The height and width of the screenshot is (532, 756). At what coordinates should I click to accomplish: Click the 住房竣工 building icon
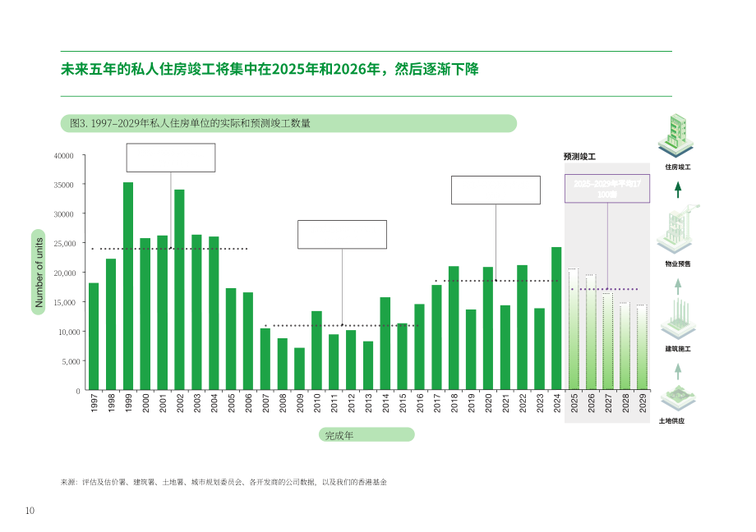[x=676, y=135]
